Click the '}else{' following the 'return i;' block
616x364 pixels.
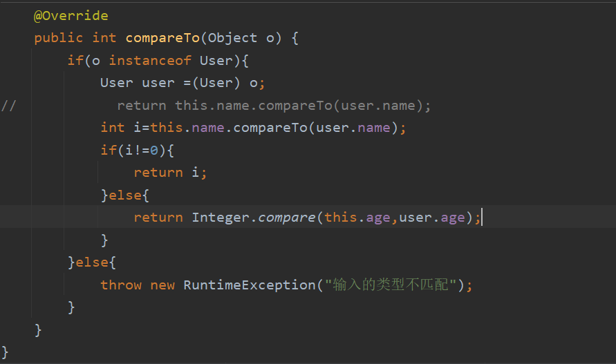coord(125,195)
